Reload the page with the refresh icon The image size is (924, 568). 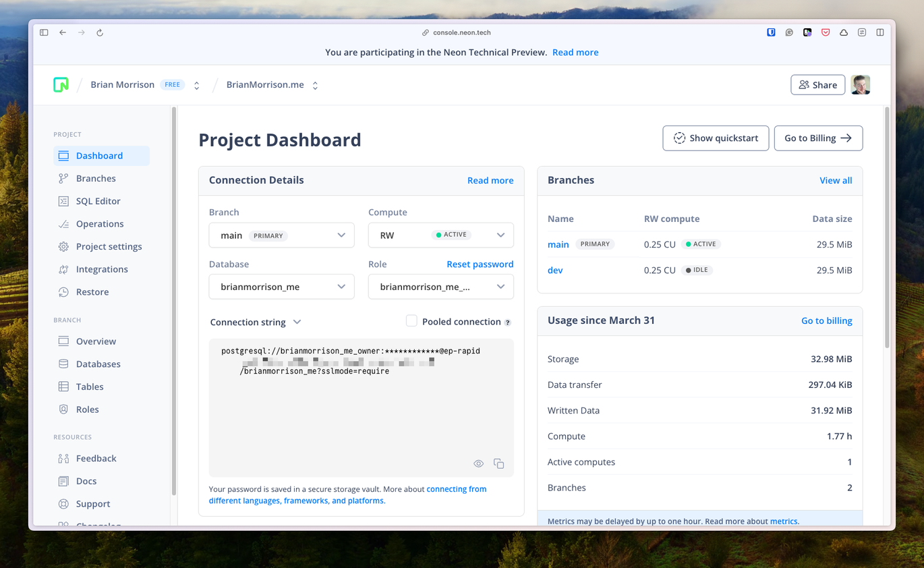100,32
